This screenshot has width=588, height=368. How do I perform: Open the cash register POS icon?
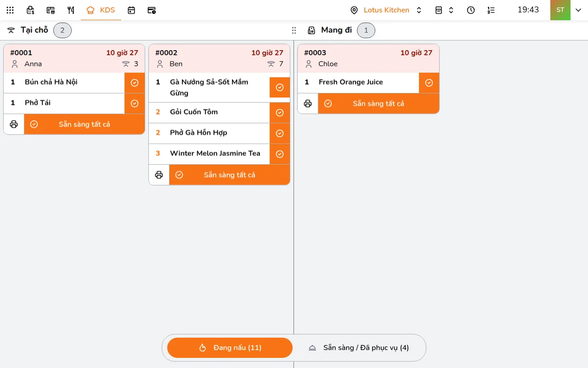pyautogui.click(x=30, y=10)
